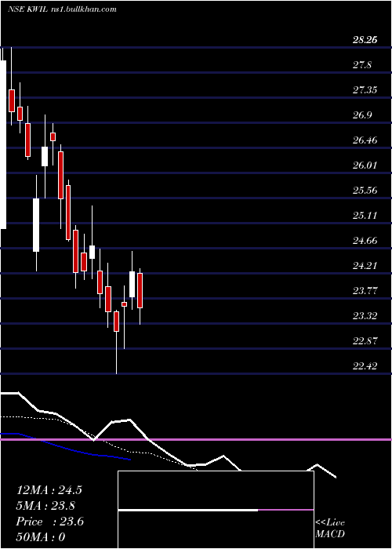Image resolution: width=392 pixels, height=549 pixels.
Task: Click the 26.01 price axis label
Action: 365,165
